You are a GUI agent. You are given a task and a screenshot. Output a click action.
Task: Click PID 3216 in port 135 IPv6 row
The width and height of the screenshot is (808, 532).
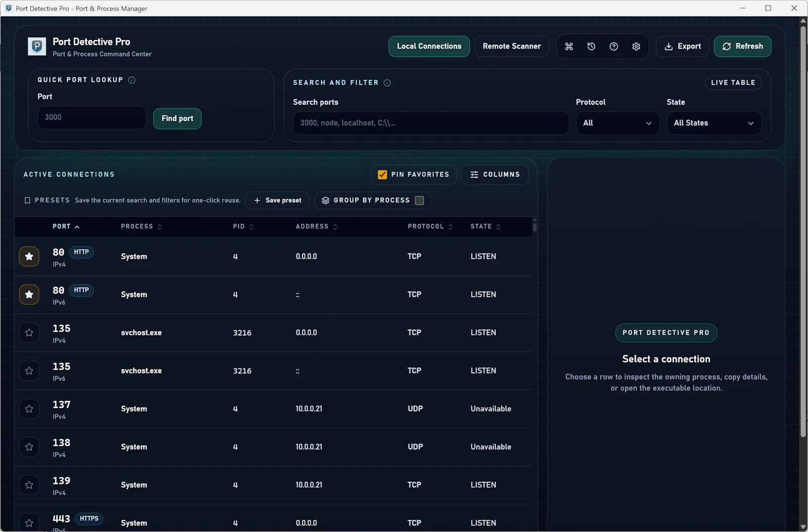242,371
